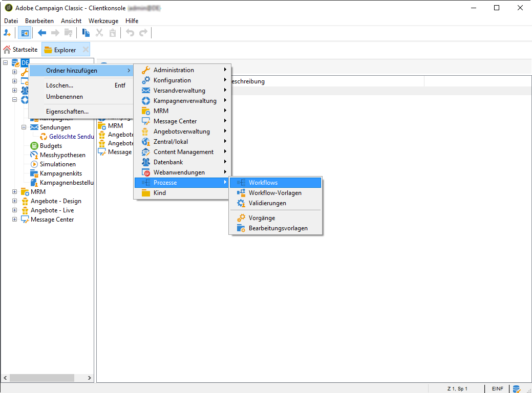
Task: Click the Budgets icon in tree
Action: tap(34, 146)
